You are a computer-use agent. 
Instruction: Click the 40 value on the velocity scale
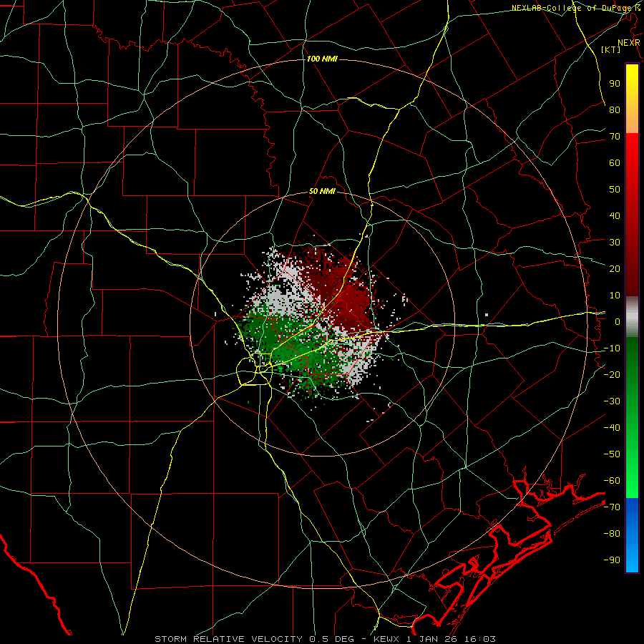click(x=615, y=215)
